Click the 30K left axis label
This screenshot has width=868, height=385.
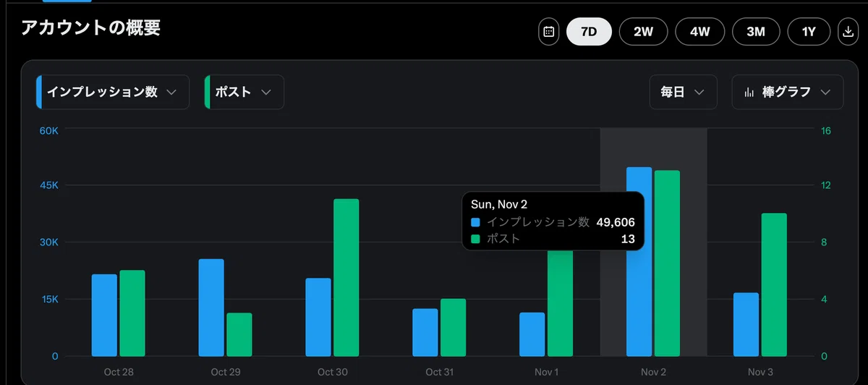[x=48, y=242]
